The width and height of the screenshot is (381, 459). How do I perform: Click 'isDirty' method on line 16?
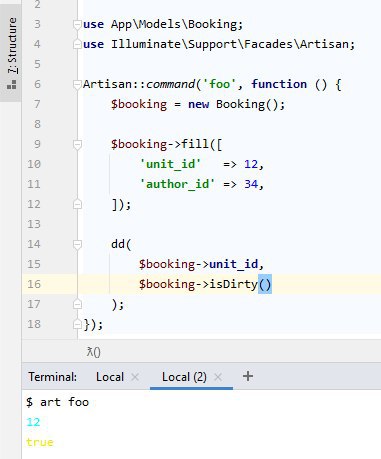coord(233,284)
